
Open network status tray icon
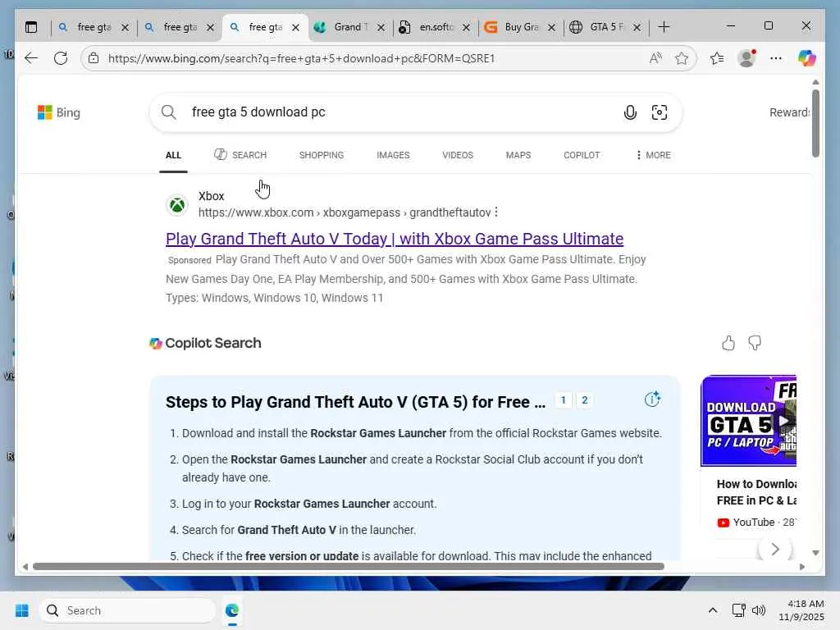[739, 610]
